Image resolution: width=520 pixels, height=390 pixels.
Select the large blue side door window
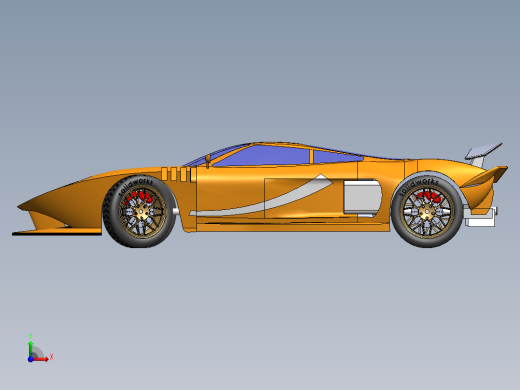(x=262, y=155)
